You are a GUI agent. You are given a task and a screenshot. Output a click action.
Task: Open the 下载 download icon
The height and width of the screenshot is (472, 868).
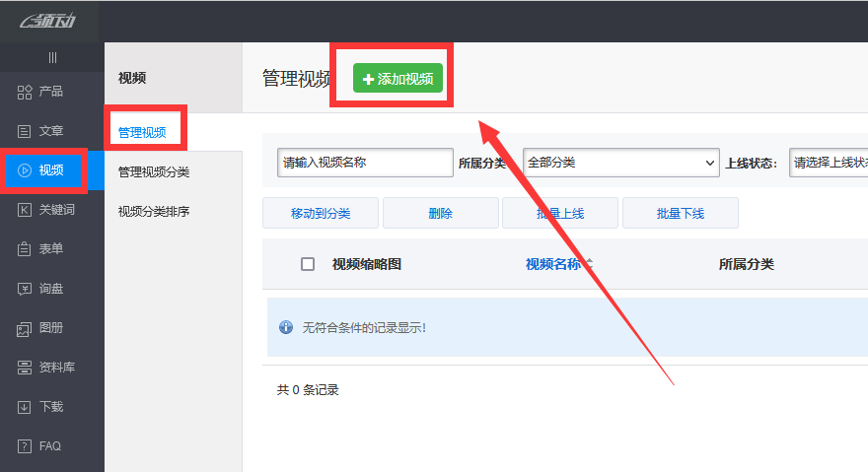[x=25, y=407]
